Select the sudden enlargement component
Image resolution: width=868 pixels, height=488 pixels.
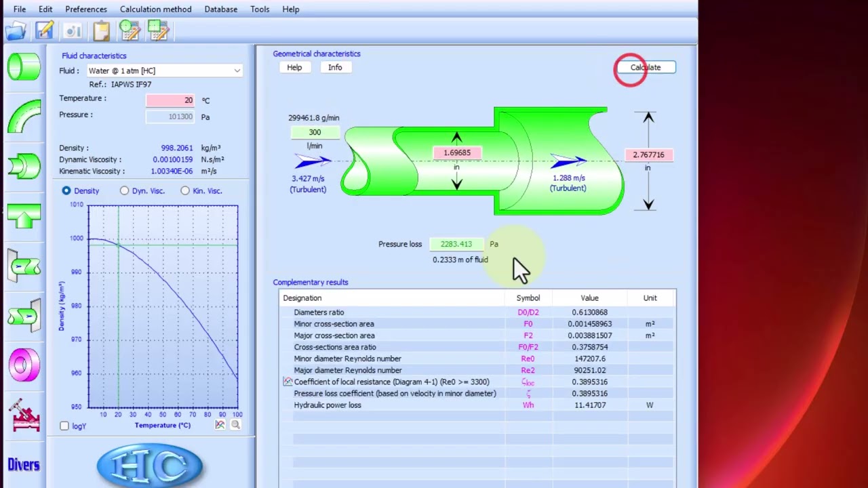point(24,166)
